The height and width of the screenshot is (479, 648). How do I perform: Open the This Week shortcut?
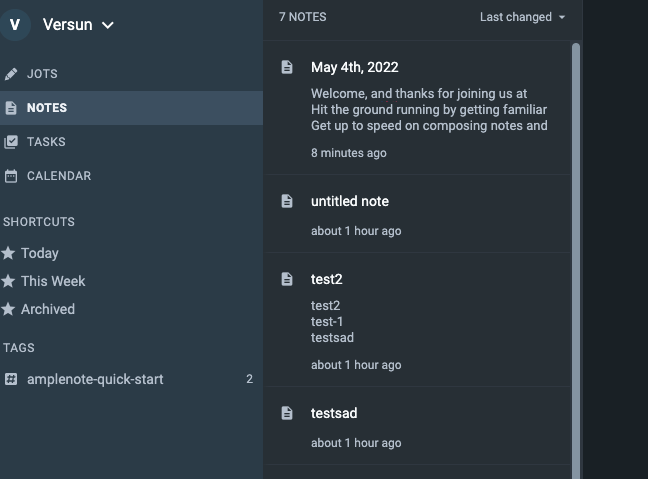(53, 281)
